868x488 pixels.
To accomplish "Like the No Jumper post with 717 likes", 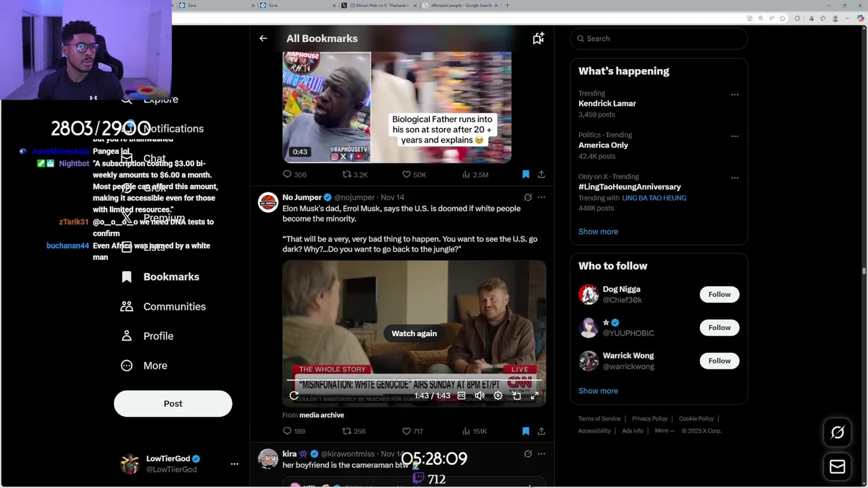I will click(412, 431).
